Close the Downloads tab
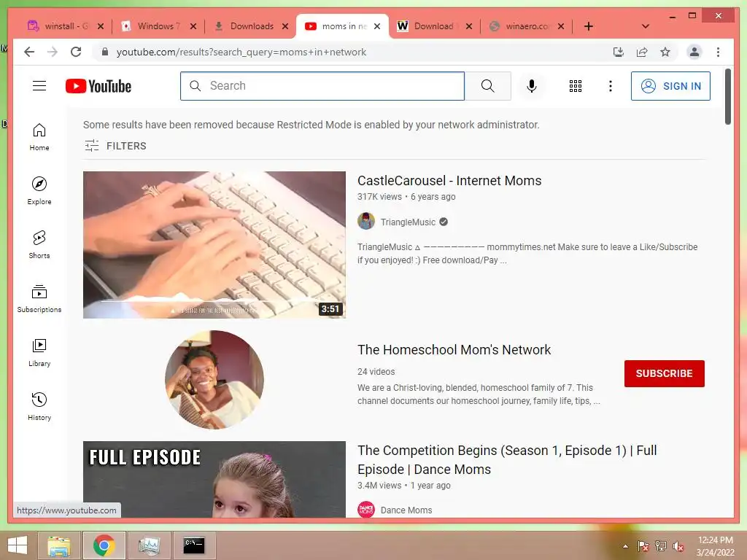The height and width of the screenshot is (560, 747). [x=285, y=26]
